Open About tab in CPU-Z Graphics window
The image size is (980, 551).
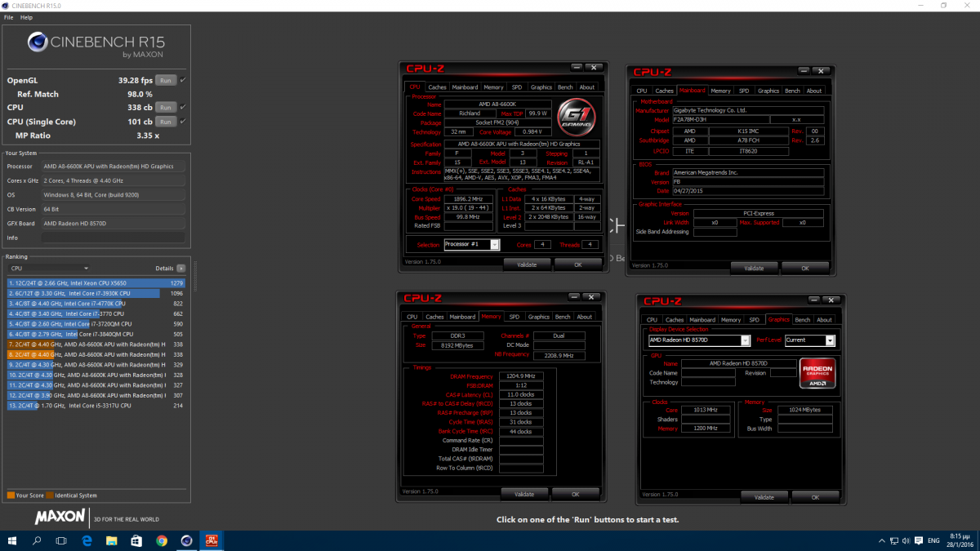point(824,320)
